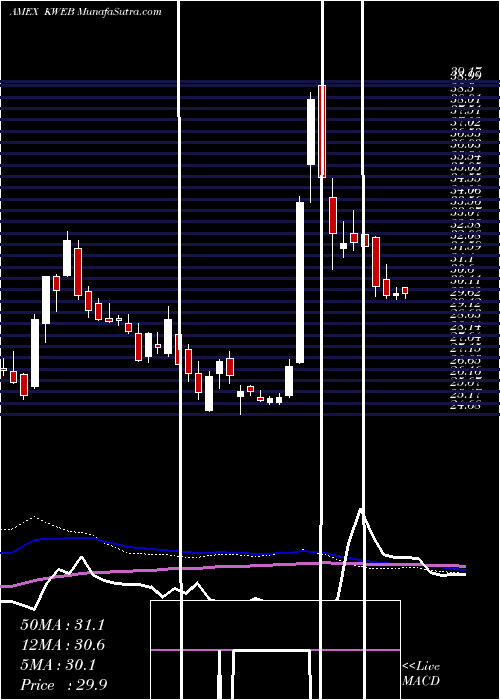Click the 30.11 price axis label

tap(465, 281)
